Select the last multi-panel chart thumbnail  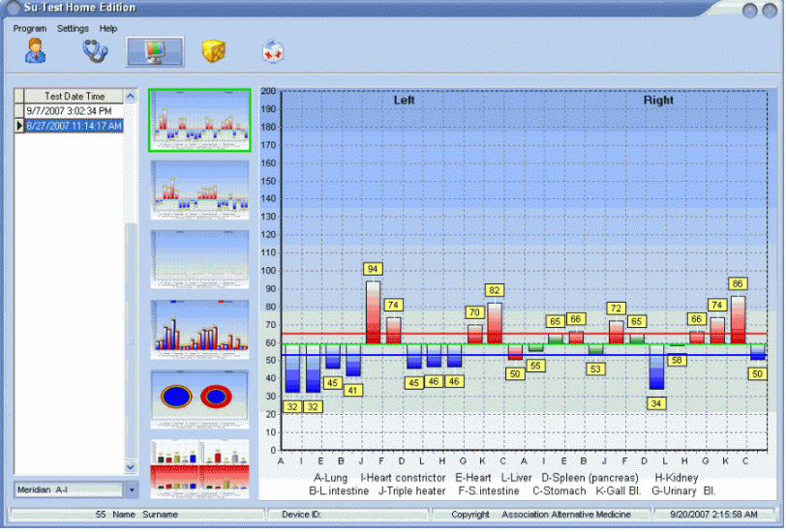(199, 468)
